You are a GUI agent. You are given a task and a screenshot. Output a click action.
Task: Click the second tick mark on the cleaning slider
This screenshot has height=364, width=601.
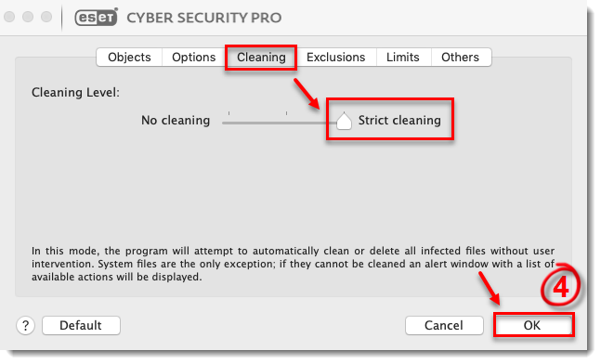[x=286, y=113]
